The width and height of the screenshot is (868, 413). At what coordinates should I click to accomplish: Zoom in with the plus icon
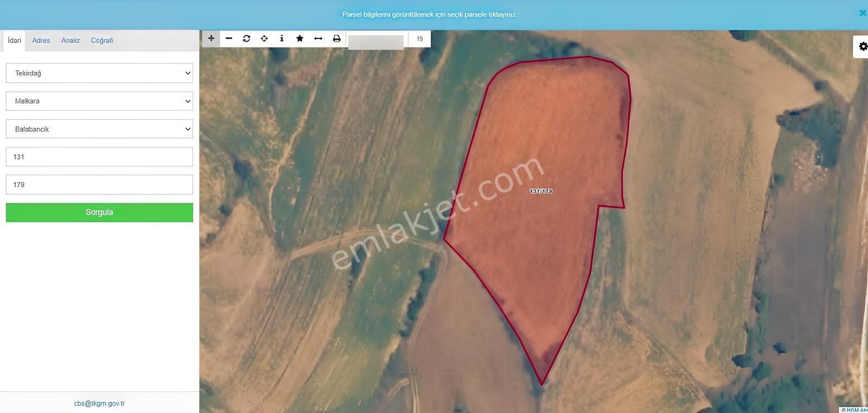click(x=211, y=38)
